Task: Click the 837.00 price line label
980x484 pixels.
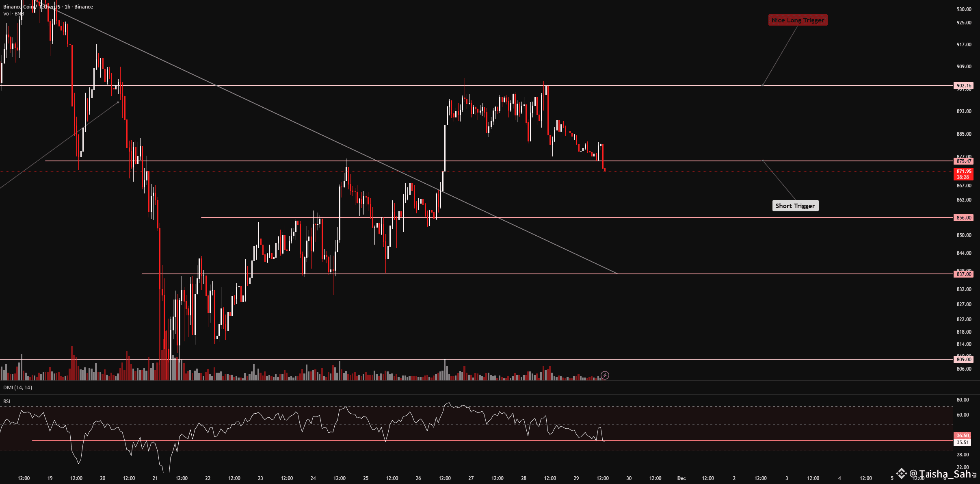Action: click(x=964, y=274)
